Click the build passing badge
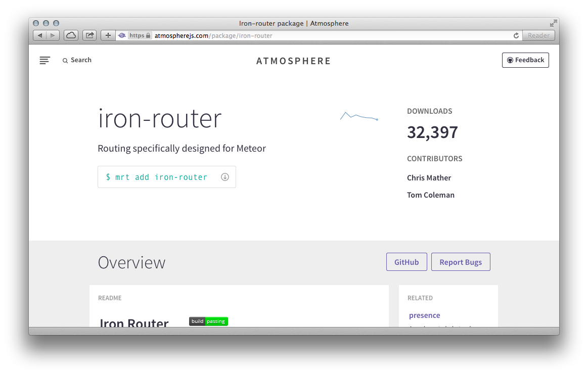The width and height of the screenshot is (588, 375). pos(208,321)
